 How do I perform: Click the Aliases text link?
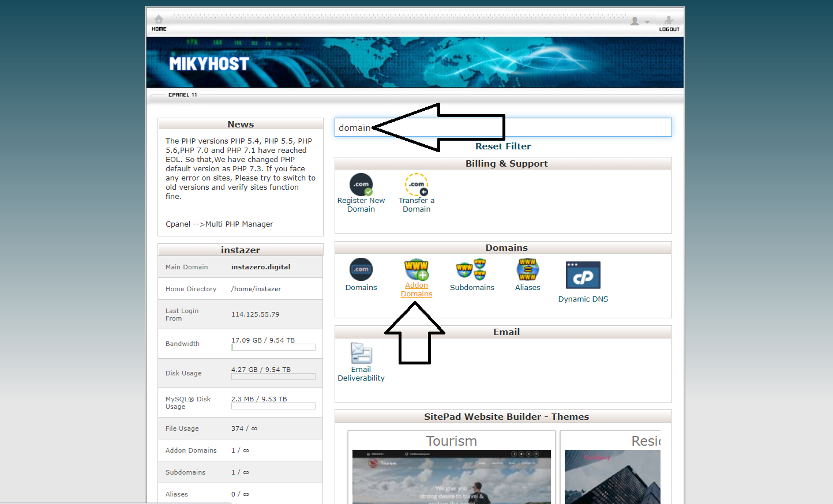click(528, 287)
